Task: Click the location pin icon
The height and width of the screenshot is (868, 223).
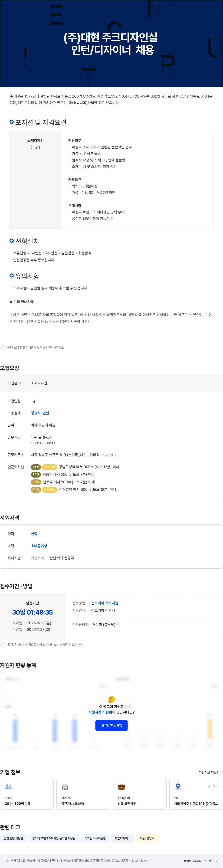Action: coord(178,787)
